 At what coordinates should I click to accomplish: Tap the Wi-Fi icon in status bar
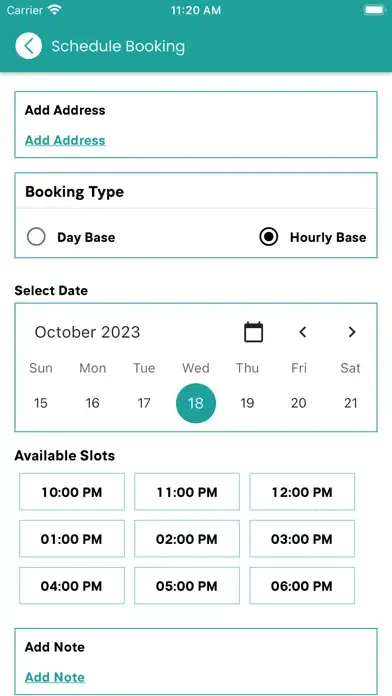[55, 10]
